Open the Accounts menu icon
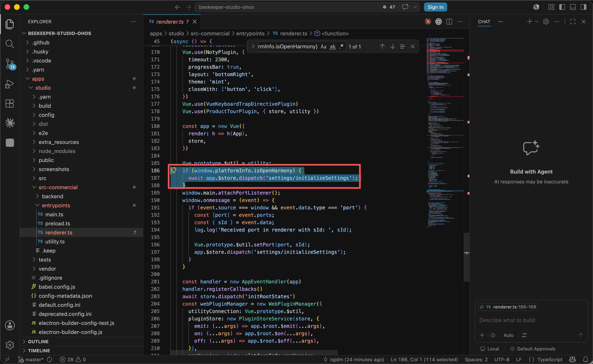 [10, 326]
